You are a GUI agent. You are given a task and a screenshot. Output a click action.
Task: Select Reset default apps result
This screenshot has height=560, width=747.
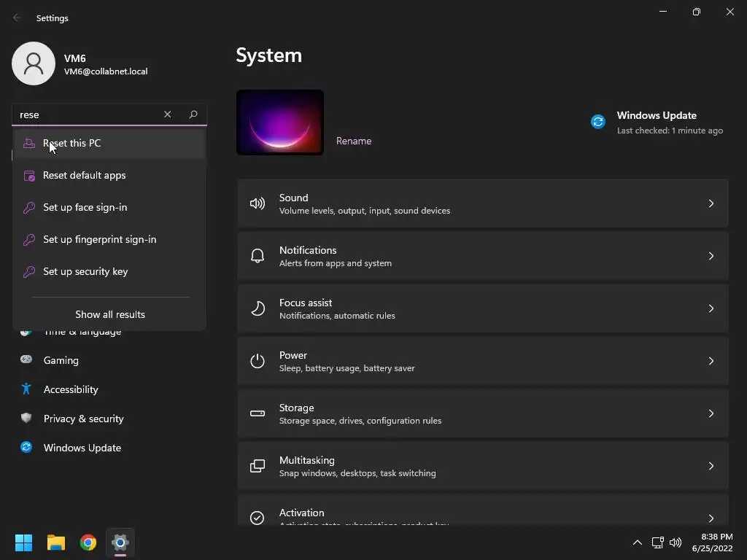click(109, 175)
